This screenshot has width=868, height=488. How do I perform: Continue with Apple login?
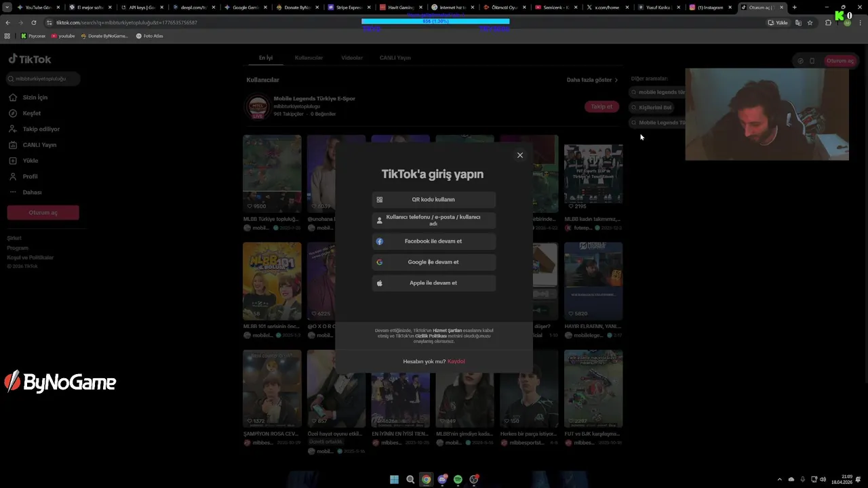433,283
